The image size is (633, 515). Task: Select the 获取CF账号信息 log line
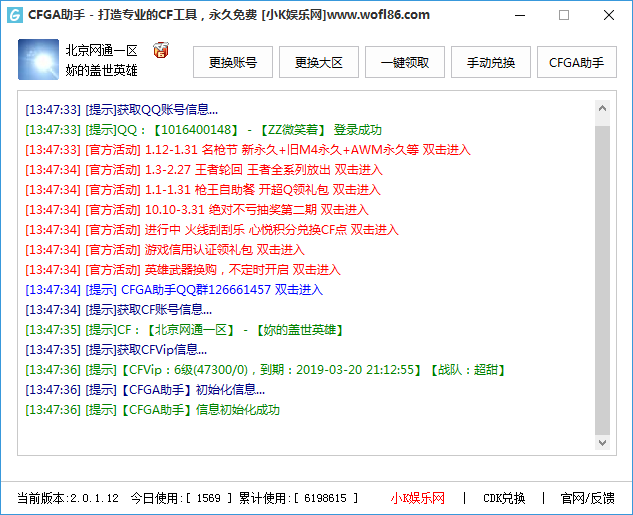pos(118,310)
